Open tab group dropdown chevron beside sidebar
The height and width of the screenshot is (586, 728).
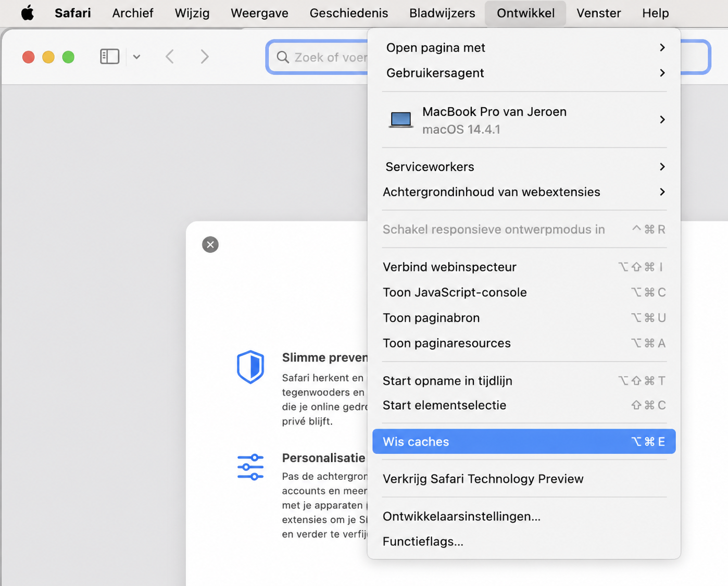tap(136, 57)
